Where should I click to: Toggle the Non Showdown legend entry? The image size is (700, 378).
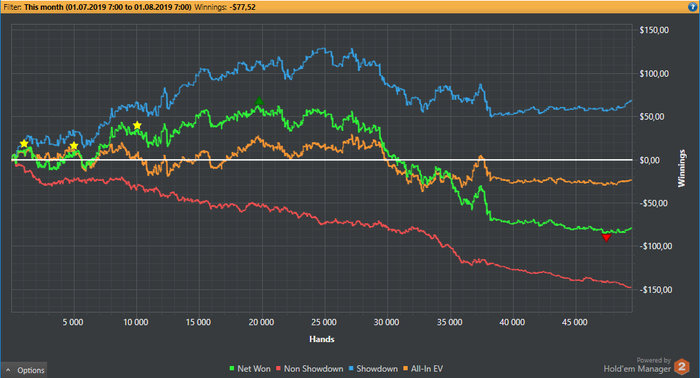coord(309,369)
